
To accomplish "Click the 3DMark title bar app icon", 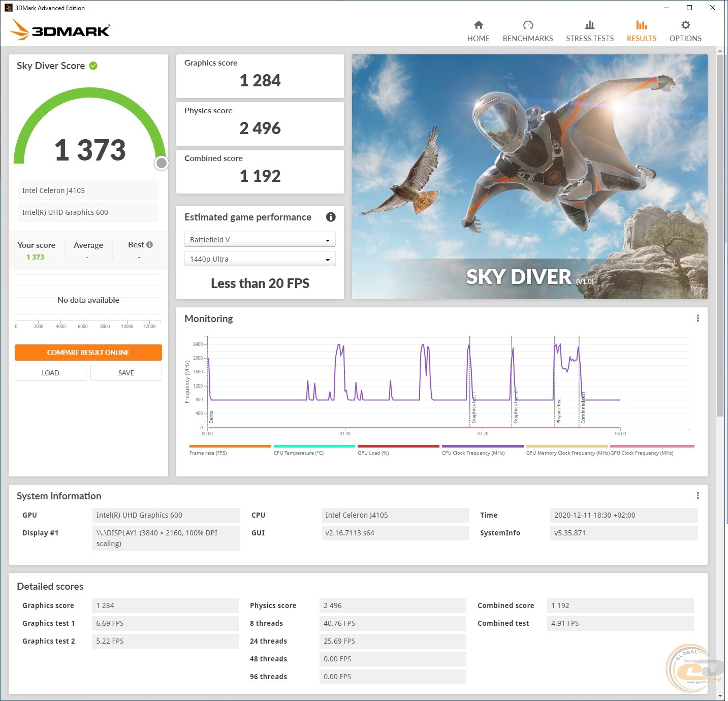I will [8, 8].
